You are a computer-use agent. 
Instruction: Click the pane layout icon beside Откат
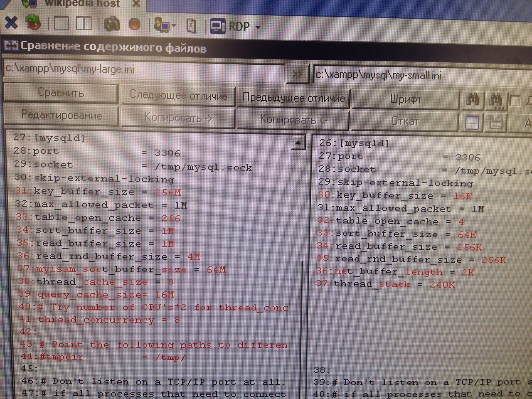click(x=472, y=123)
